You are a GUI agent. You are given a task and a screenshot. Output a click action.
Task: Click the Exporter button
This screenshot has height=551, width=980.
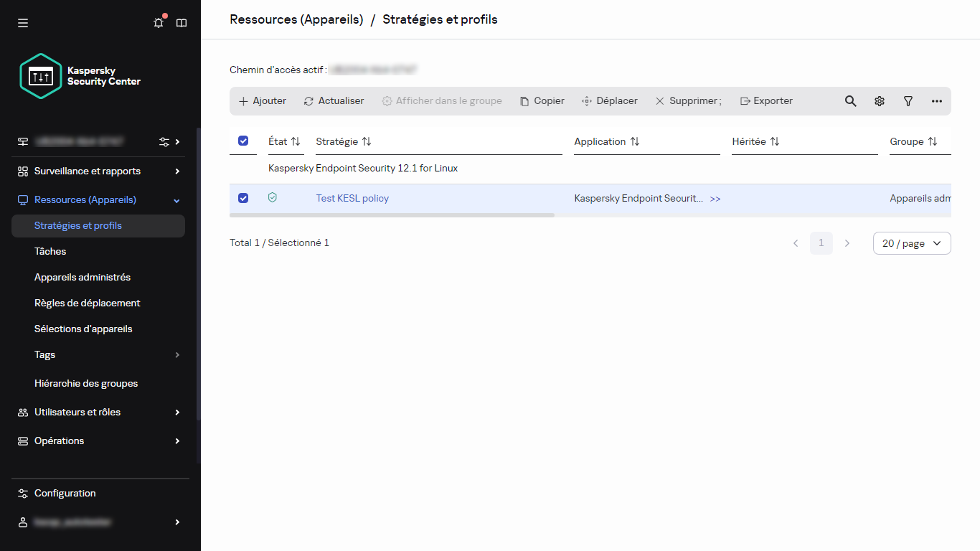(x=766, y=101)
